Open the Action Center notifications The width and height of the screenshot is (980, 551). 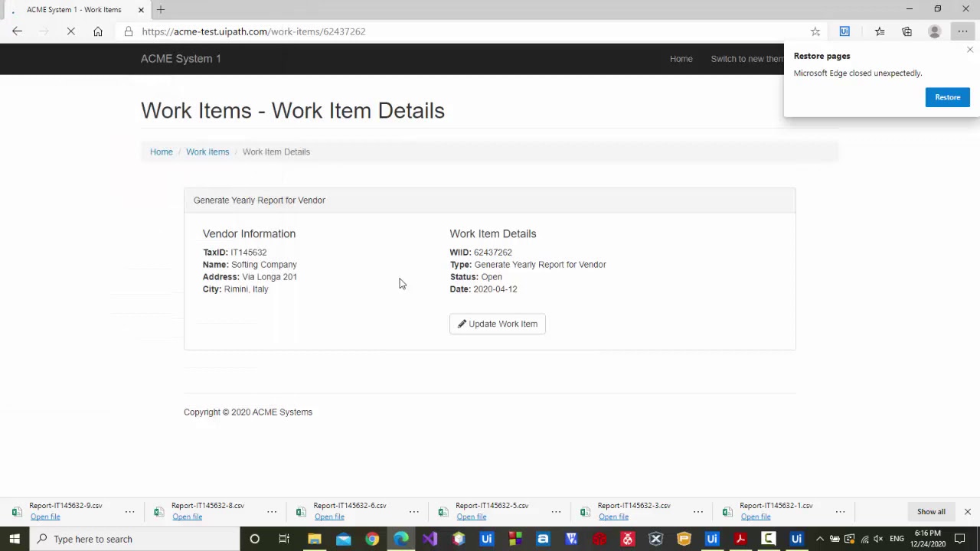click(960, 539)
